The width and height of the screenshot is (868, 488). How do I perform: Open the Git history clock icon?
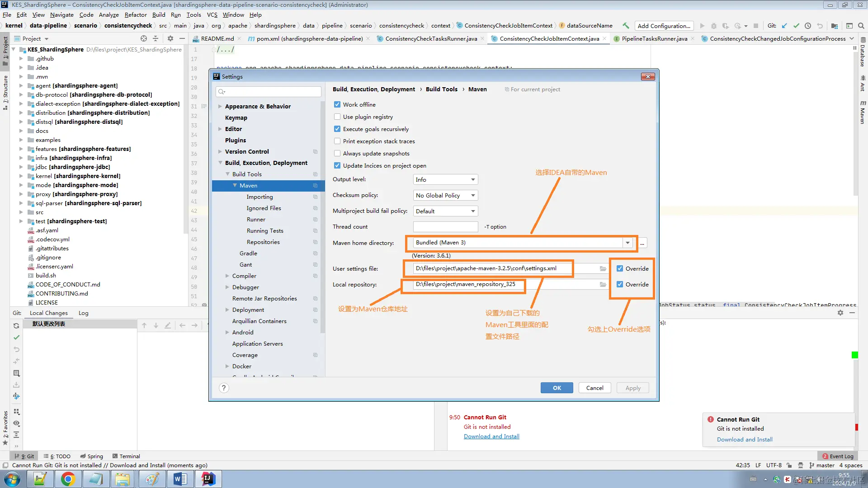coord(808,26)
